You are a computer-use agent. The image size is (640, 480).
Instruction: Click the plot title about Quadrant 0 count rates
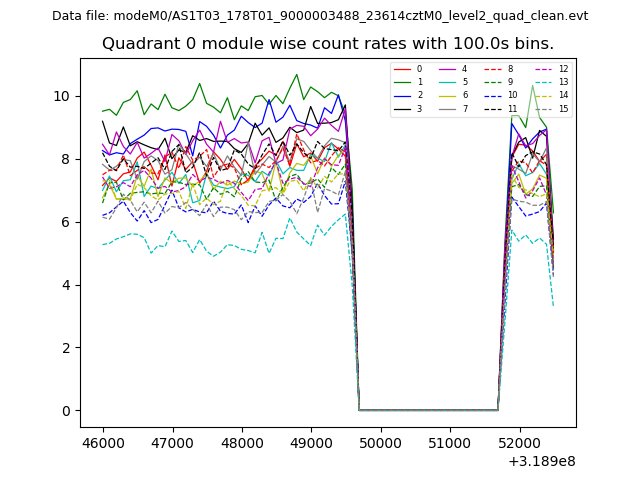click(328, 44)
